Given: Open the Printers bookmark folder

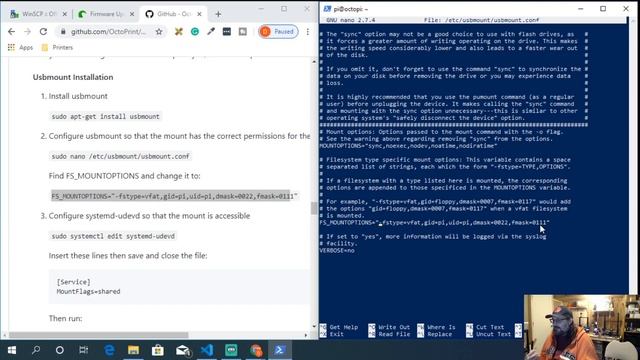Looking at the screenshot, I should click(x=57, y=47).
